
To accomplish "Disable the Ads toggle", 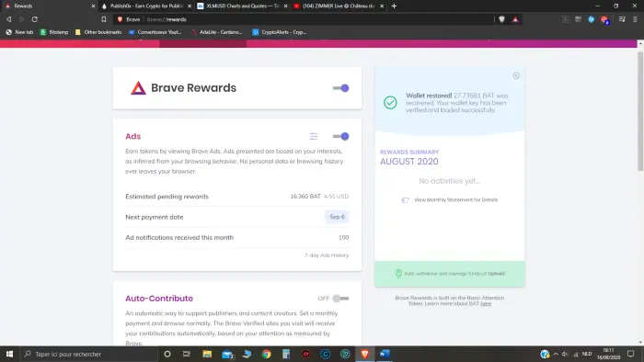I will point(341,136).
